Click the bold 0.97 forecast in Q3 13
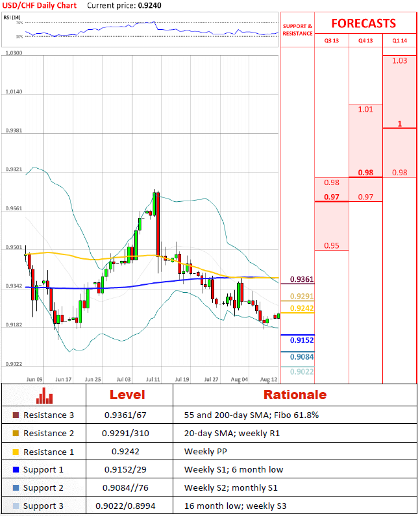 [x=332, y=197]
